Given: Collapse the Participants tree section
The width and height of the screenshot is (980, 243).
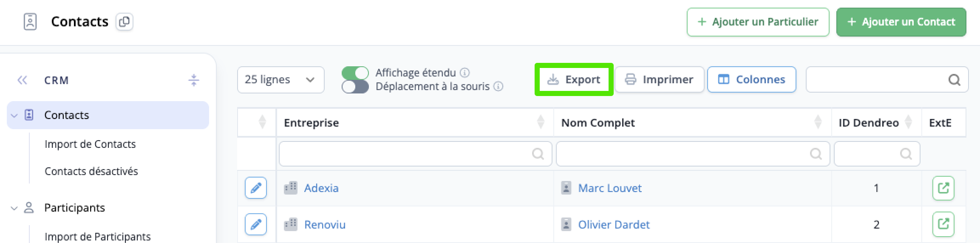Looking at the screenshot, I should click(14, 208).
